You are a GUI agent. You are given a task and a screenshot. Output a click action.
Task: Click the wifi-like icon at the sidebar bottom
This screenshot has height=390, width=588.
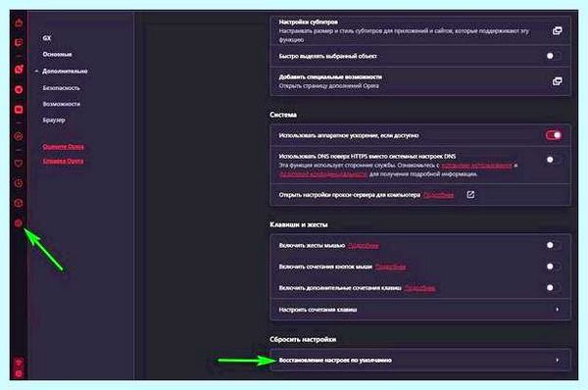[19, 363]
